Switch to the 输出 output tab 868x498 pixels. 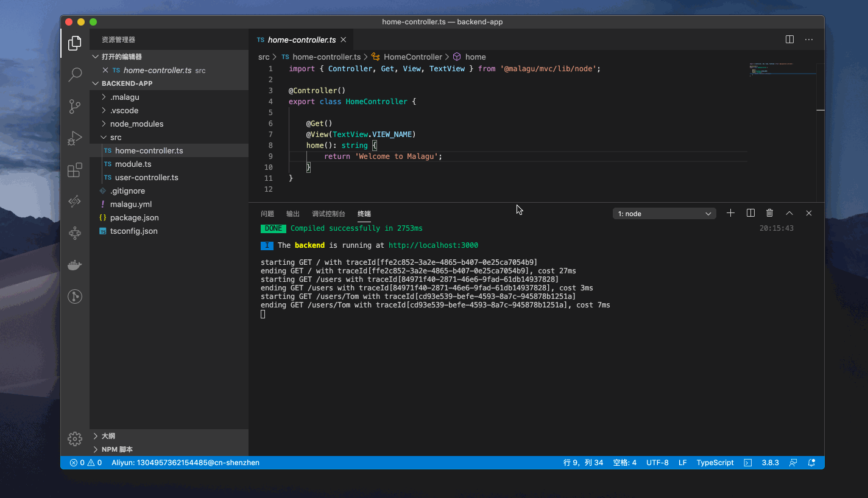(x=293, y=214)
